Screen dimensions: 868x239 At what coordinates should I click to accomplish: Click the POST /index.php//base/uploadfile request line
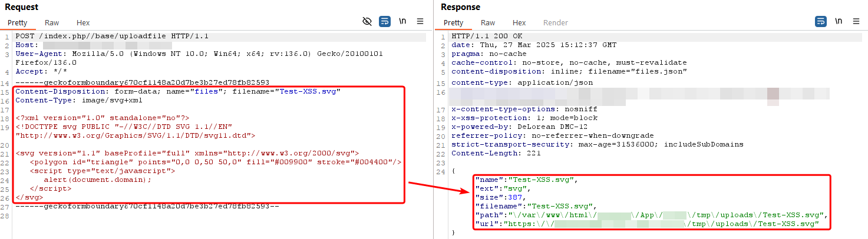pos(112,36)
